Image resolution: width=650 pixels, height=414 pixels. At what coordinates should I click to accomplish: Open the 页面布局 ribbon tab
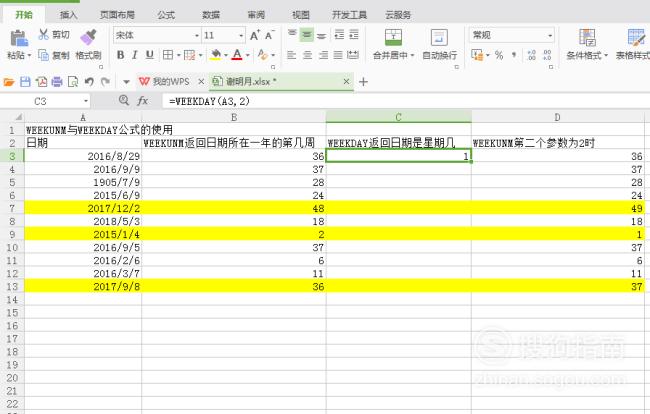(x=117, y=15)
